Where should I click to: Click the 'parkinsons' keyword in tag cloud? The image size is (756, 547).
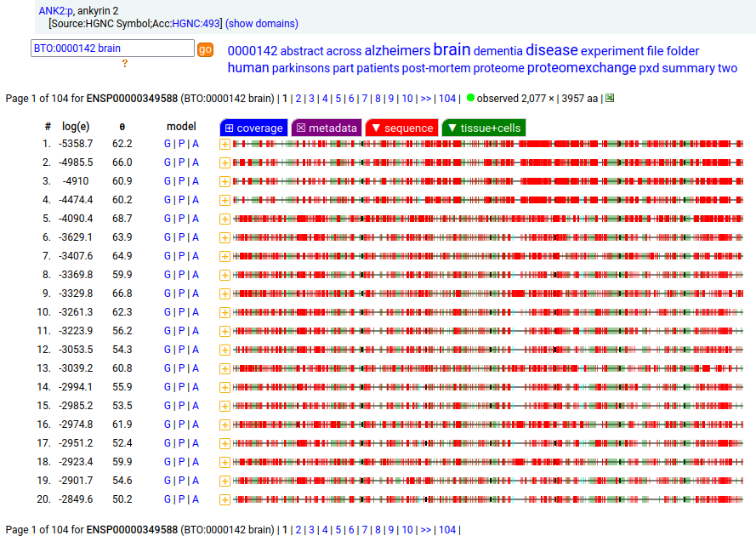301,69
